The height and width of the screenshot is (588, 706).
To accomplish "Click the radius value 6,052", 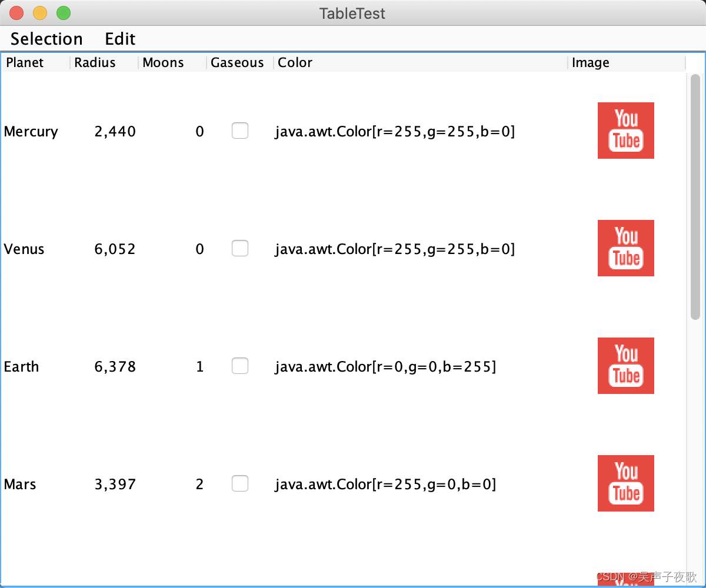I will click(115, 249).
